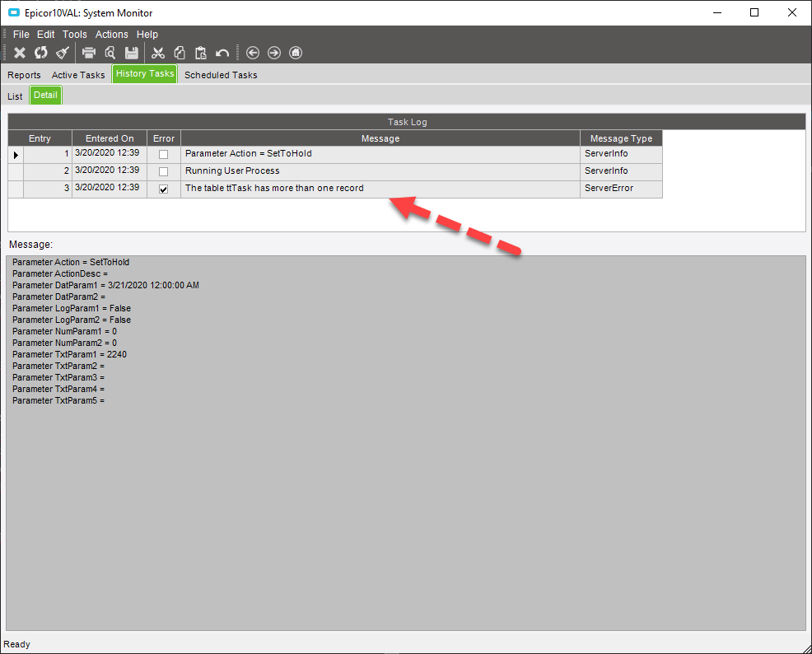Click the Save disk toolbar icon
The width and height of the screenshot is (812, 654).
click(x=132, y=53)
